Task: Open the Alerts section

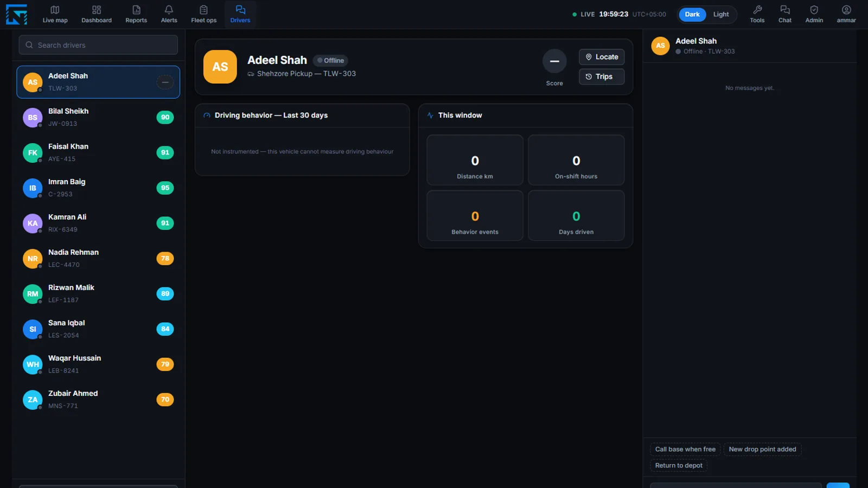Action: tap(169, 15)
